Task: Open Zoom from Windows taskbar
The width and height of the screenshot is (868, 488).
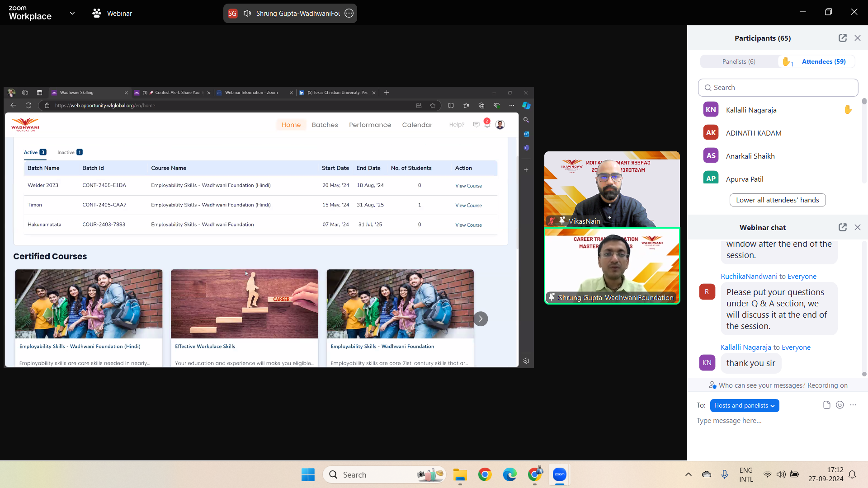Action: (x=559, y=474)
